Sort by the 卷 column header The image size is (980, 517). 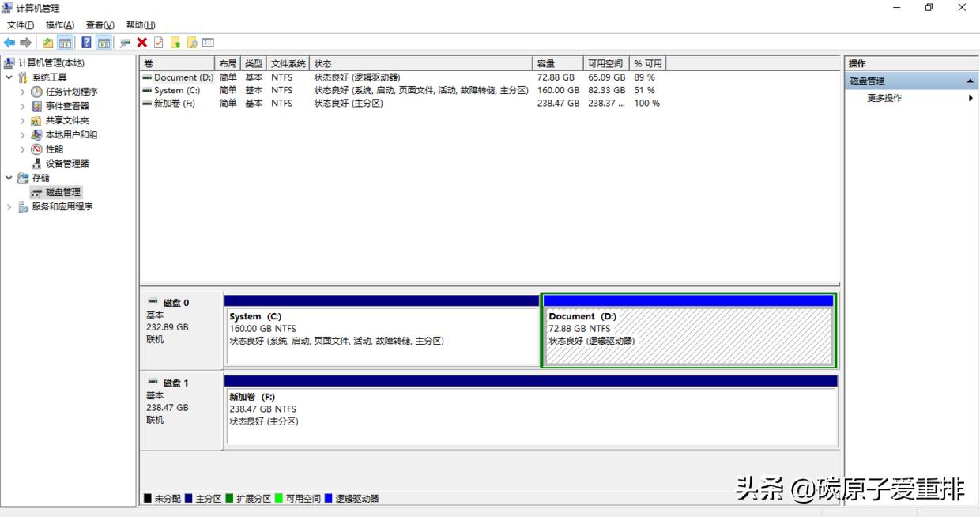pos(177,63)
